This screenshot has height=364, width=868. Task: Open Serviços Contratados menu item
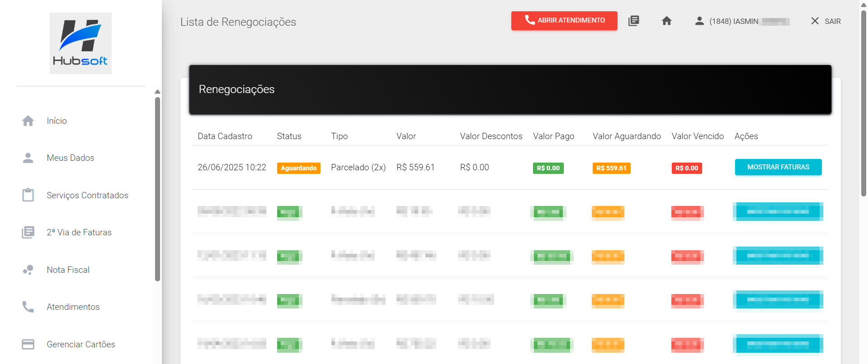tap(88, 195)
